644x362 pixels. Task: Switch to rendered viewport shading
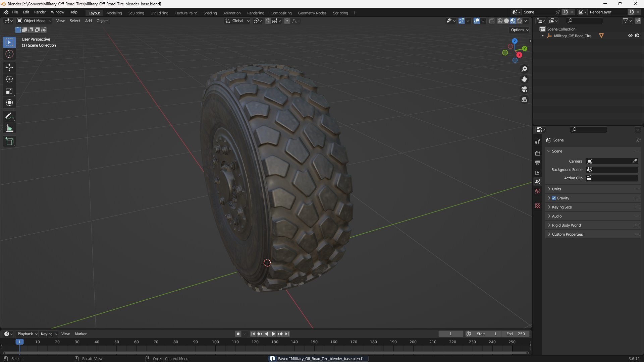(x=519, y=21)
